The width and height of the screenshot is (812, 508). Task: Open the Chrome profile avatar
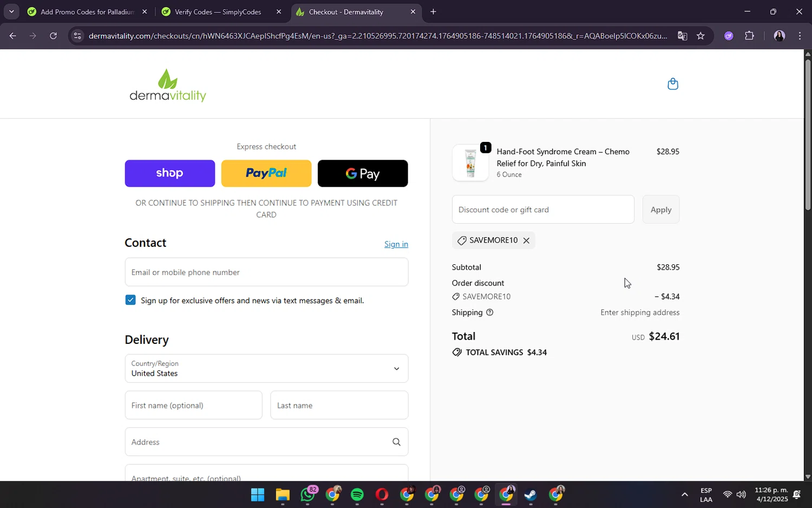[x=779, y=36]
